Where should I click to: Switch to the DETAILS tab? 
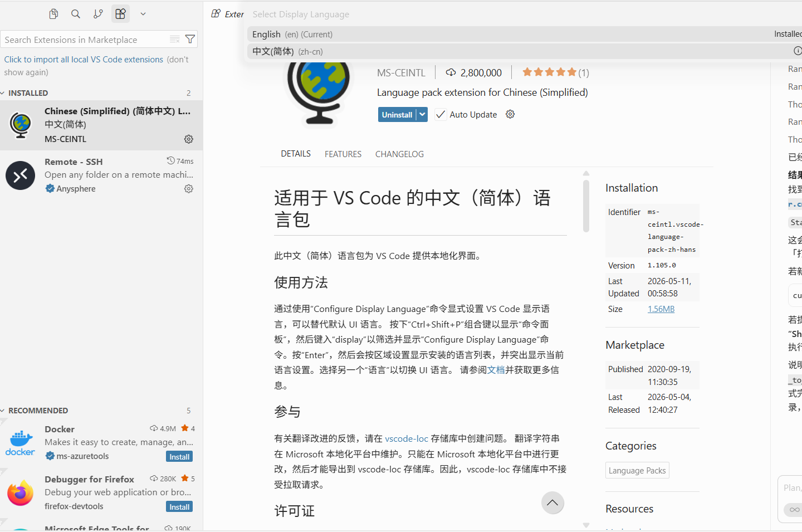[296, 154]
